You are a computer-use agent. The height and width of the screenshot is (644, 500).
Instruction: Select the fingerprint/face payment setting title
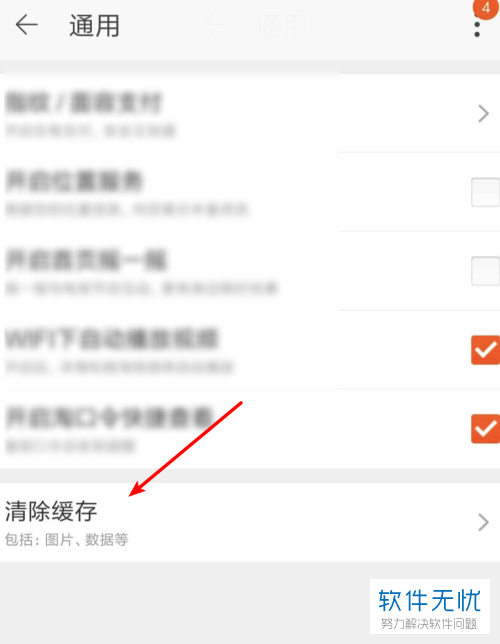[x=84, y=103]
